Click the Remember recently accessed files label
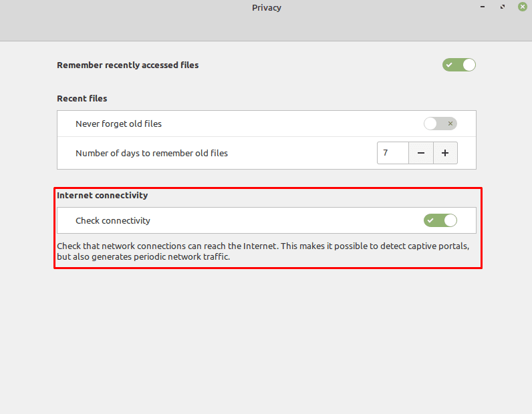The image size is (532, 414). coord(128,65)
